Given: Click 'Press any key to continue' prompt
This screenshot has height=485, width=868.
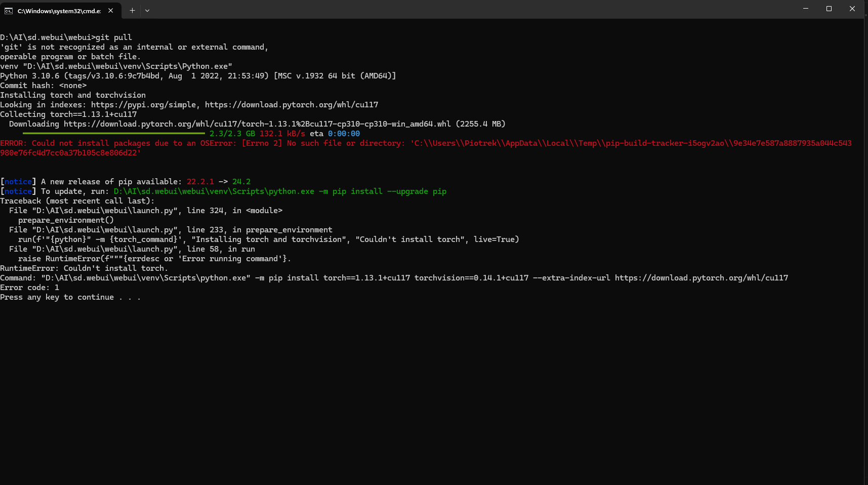Looking at the screenshot, I should (x=70, y=297).
